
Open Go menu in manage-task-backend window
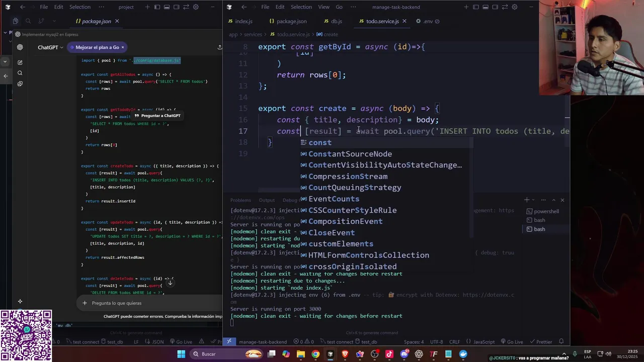tap(339, 7)
